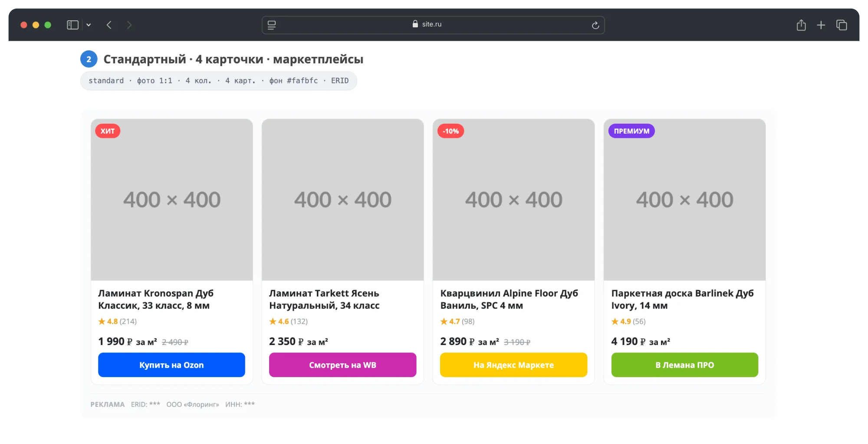Toggle the Safari sidebar icon
The width and height of the screenshot is (868, 444).
click(72, 25)
